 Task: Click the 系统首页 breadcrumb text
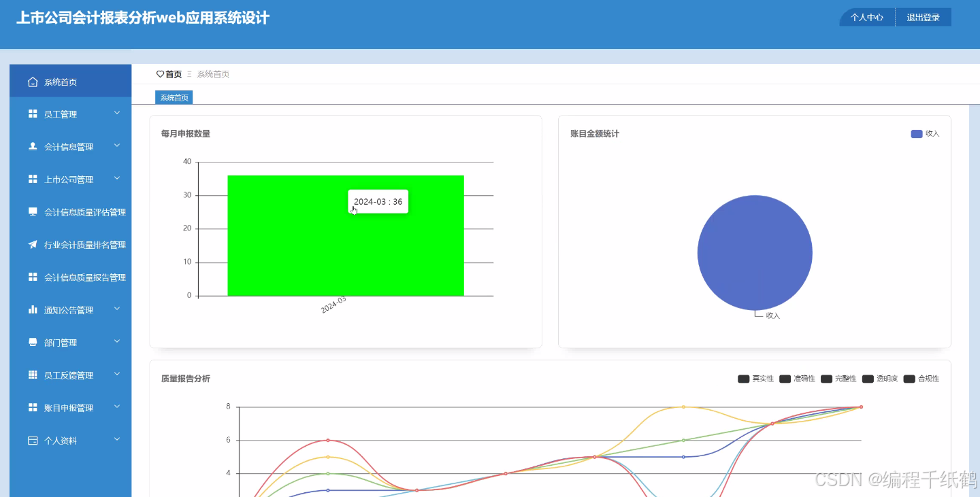click(x=213, y=74)
